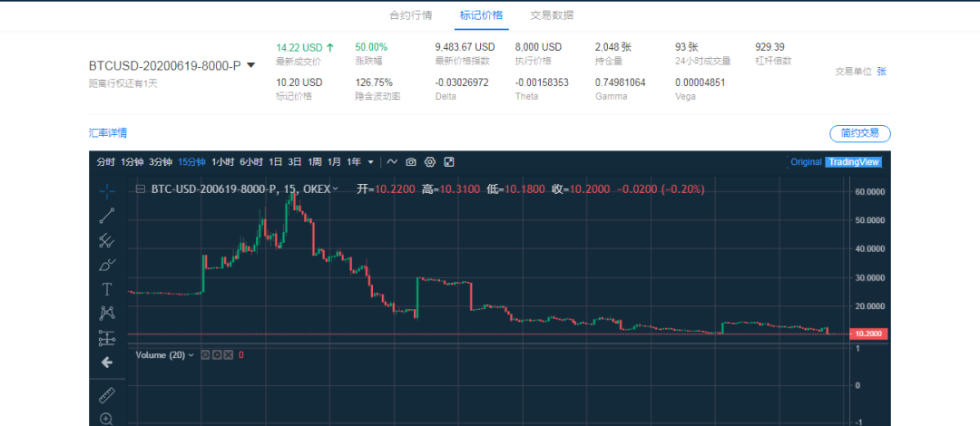Screen dimensions: 980x426
Task: Expand the BTC-USD-200619-8000-P legend chevron
Action: (x=336, y=189)
